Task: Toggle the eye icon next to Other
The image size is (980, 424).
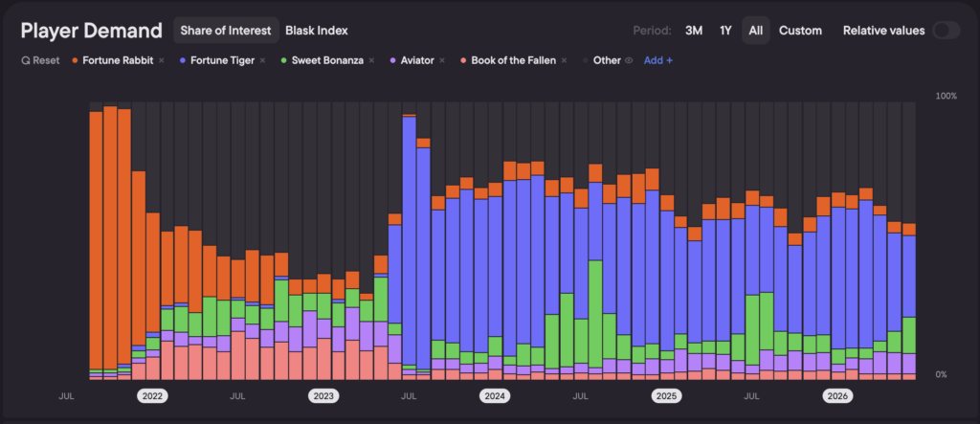Action: click(x=630, y=60)
